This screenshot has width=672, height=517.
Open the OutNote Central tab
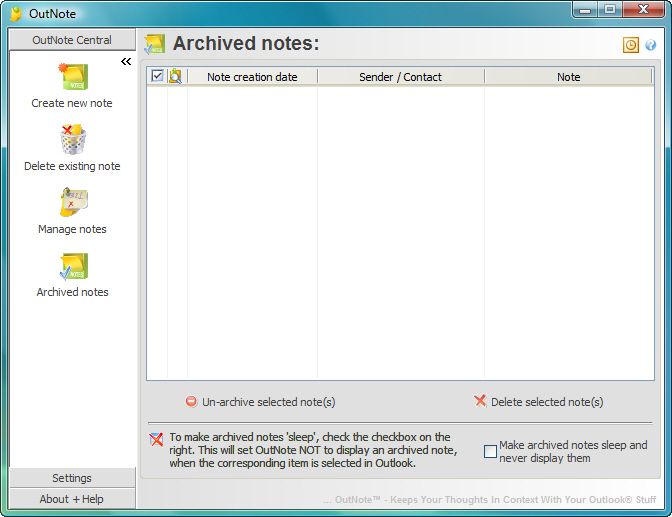[72, 40]
